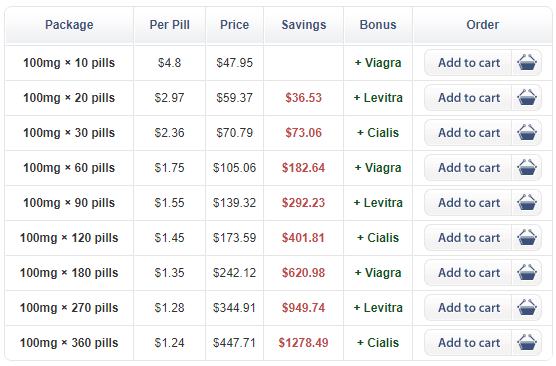Add the $139.32 package to cart
This screenshot has height=366, width=556.
[x=469, y=203]
